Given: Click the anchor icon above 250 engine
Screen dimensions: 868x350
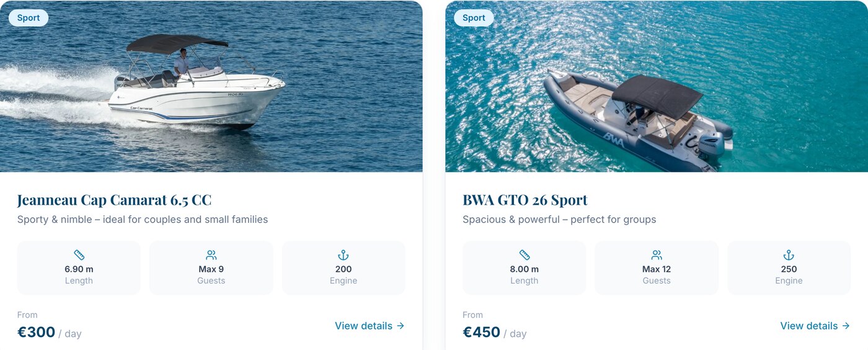Looking at the screenshot, I should click(x=789, y=255).
